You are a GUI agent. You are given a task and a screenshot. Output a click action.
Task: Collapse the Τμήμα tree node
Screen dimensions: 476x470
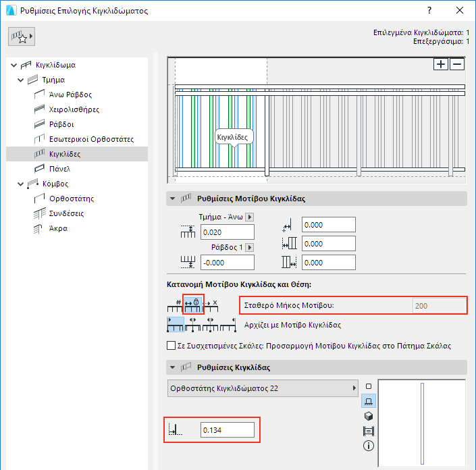point(21,80)
